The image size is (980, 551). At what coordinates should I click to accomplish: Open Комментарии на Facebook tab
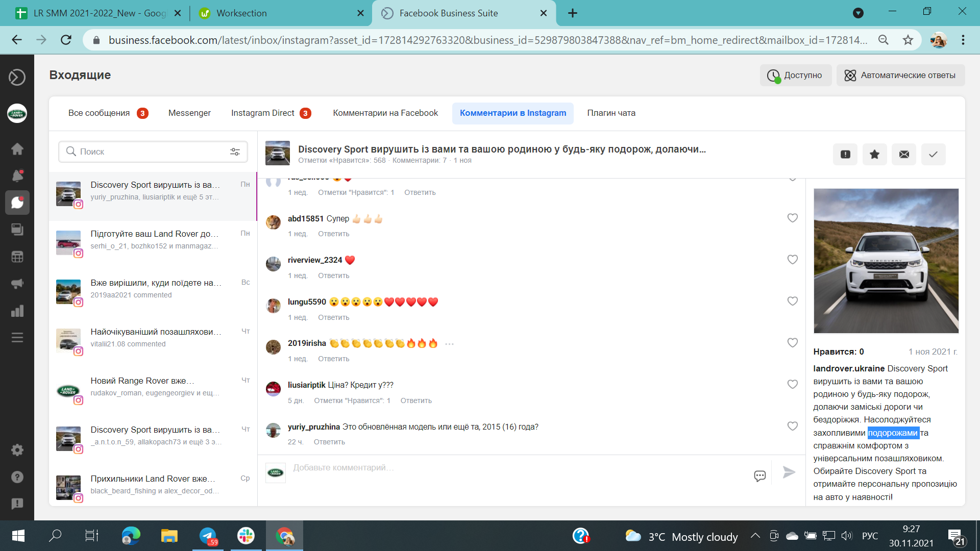pos(385,113)
